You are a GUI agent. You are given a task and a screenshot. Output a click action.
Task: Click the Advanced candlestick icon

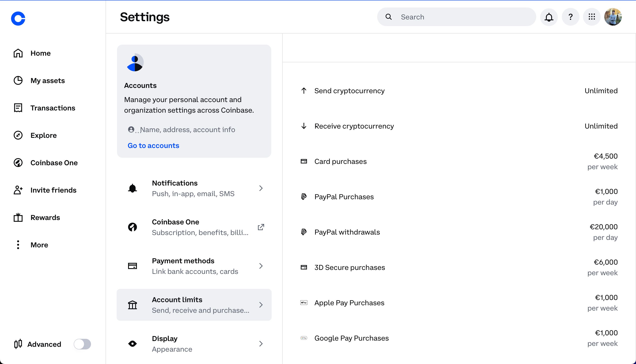(18, 344)
